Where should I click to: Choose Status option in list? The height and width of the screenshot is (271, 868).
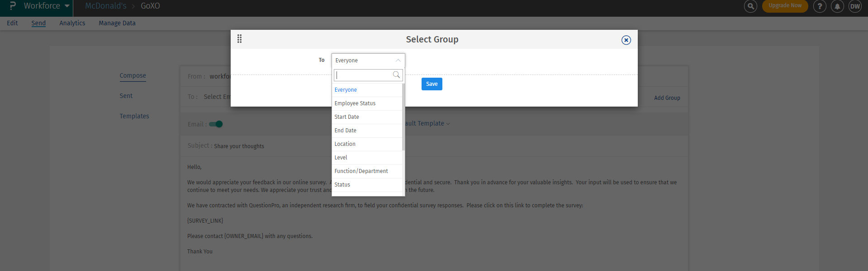[x=367, y=185]
